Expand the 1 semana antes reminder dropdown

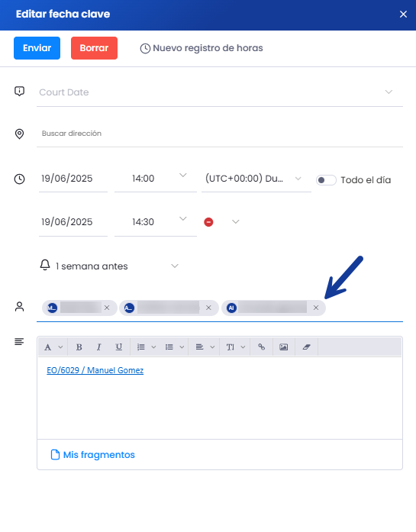coord(109,266)
